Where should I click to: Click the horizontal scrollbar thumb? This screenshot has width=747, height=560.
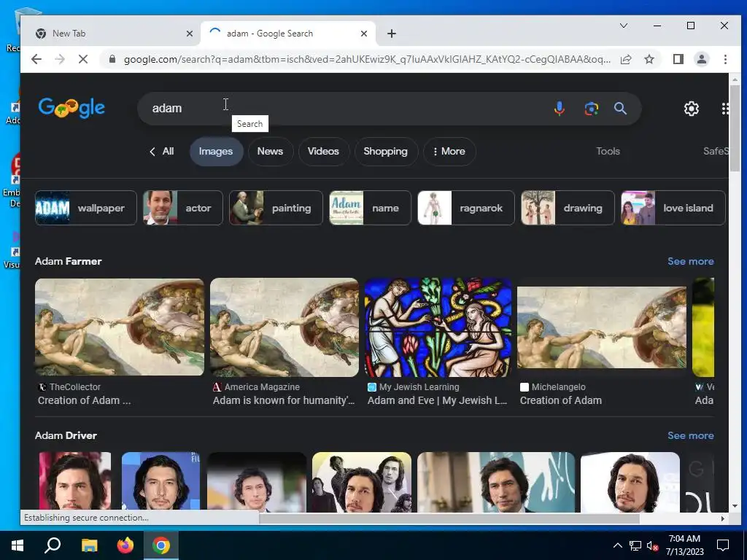click(449, 518)
